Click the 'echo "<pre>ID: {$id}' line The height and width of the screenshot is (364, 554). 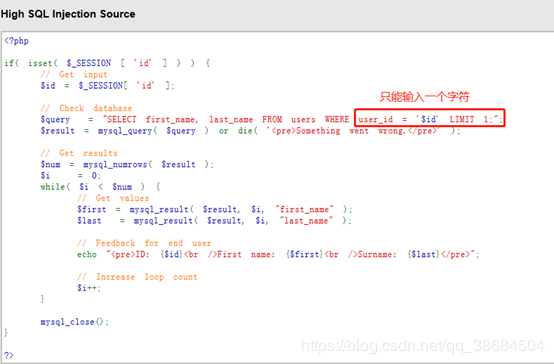(x=278, y=254)
